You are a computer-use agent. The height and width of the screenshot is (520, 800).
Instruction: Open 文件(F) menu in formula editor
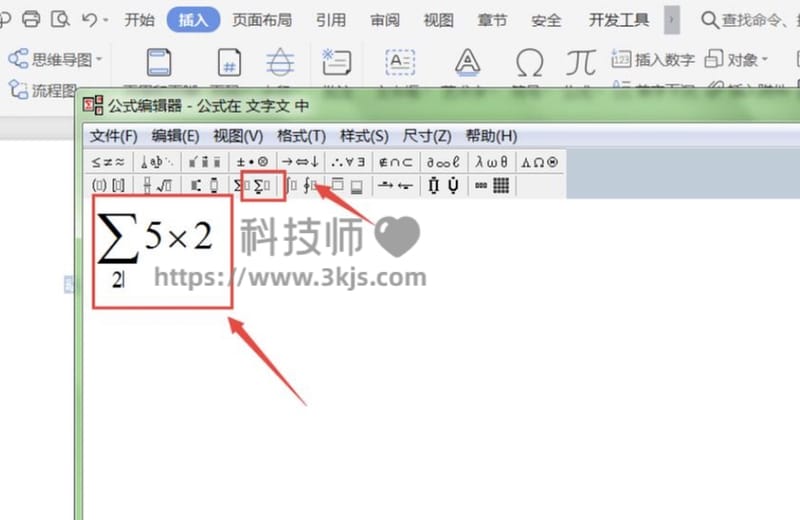[x=113, y=136]
